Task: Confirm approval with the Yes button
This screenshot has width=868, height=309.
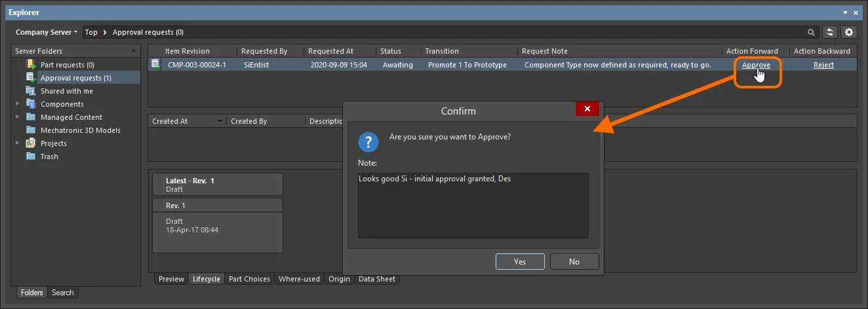Action: pos(520,261)
